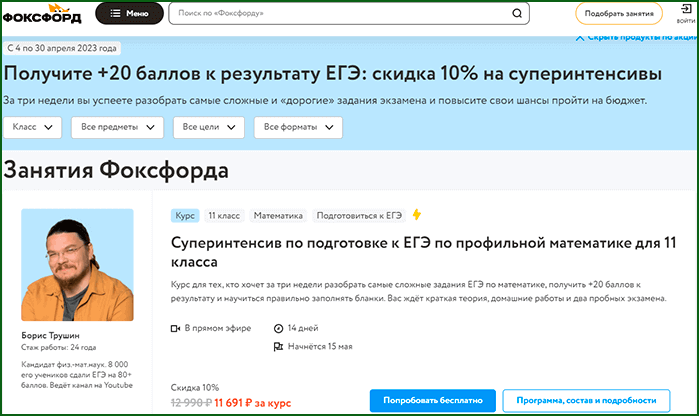Screen dimensions: 699x416
Task: Focus the Поиск по «Фоксфорду» field
Action: pos(349,13)
